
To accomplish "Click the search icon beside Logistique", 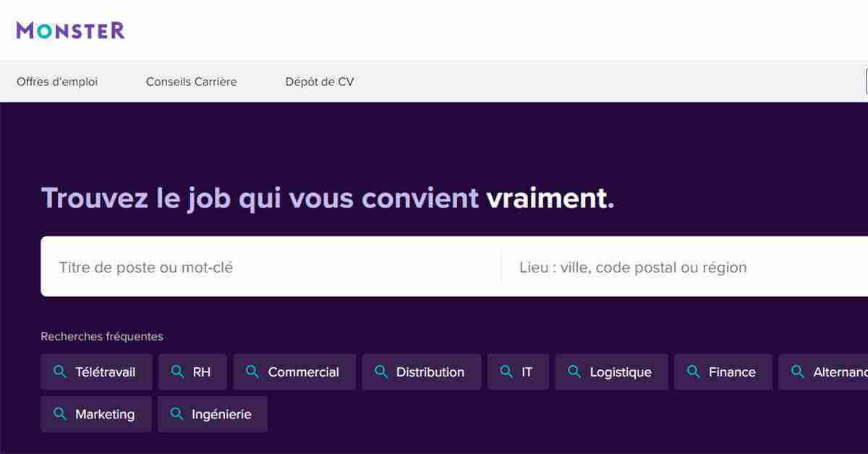I will point(574,372).
